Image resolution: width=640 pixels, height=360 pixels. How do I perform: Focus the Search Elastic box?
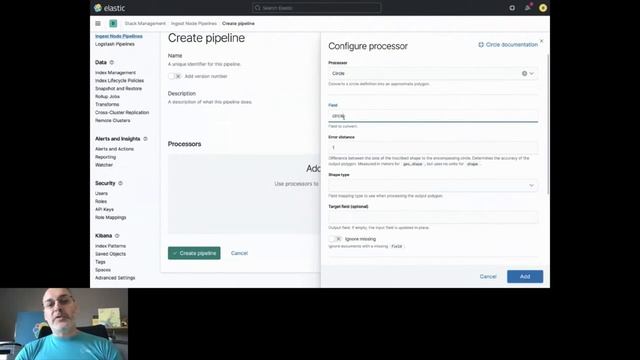pos(317,8)
